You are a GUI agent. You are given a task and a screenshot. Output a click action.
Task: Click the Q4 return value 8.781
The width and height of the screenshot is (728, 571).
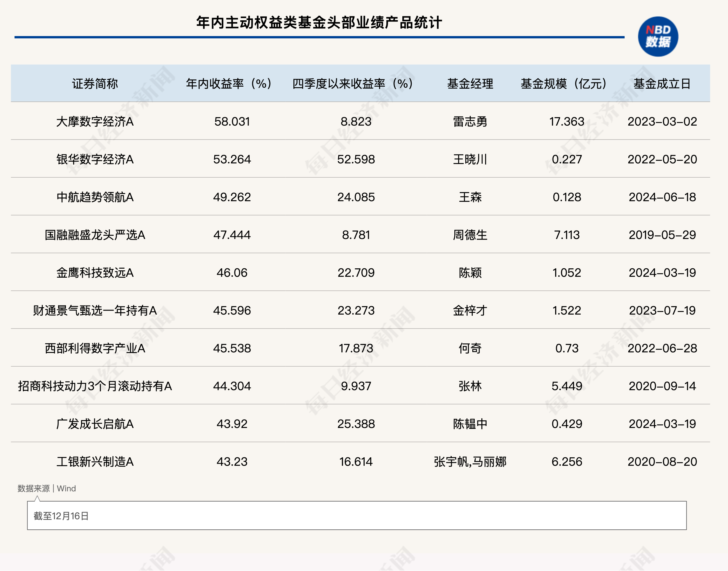[356, 235]
